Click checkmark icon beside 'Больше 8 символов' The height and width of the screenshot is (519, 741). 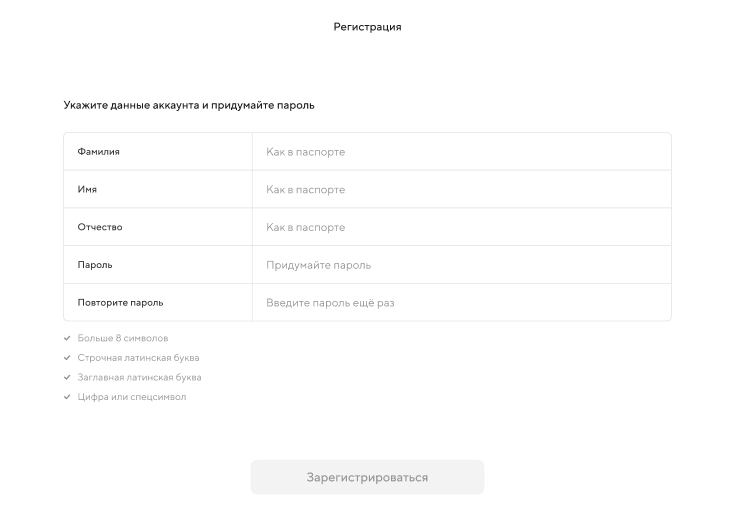click(x=67, y=339)
